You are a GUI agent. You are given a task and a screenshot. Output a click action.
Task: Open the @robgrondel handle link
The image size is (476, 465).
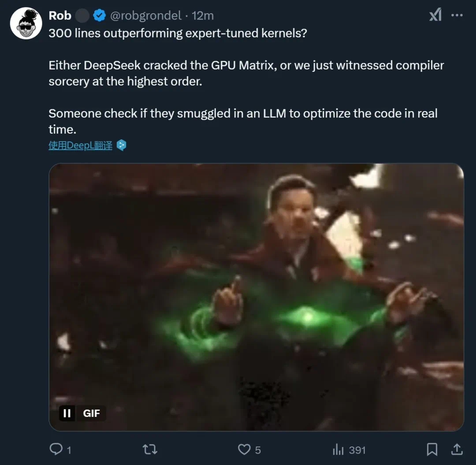145,16
